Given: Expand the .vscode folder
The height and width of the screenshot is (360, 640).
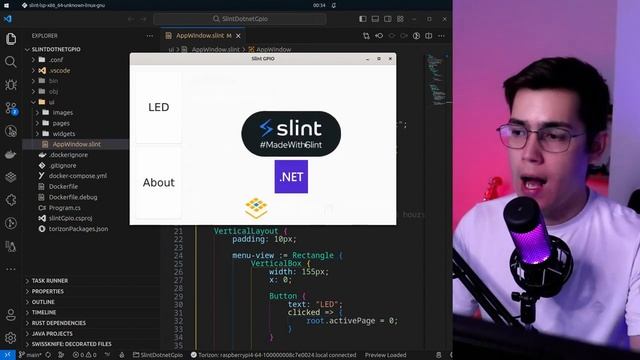Looking at the screenshot, I should click(54, 70).
